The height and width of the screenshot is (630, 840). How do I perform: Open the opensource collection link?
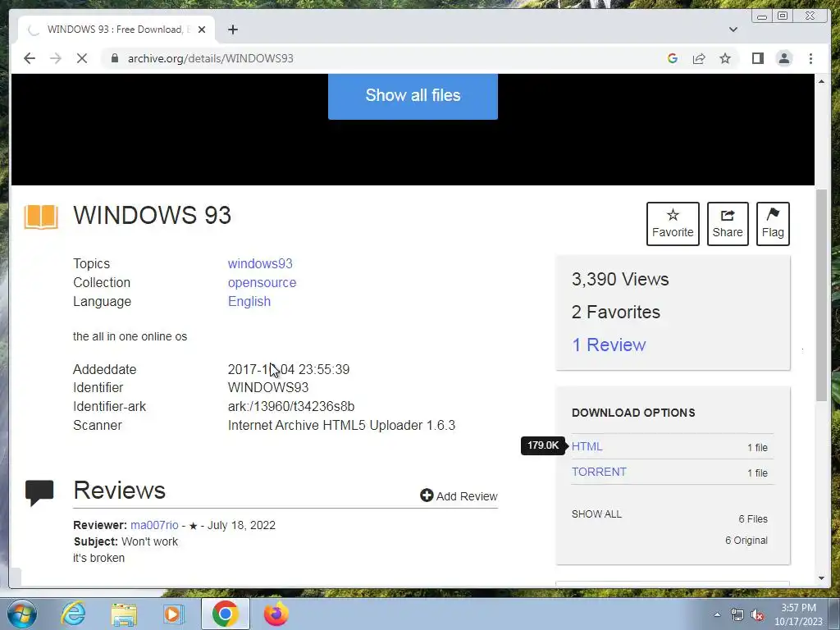tap(262, 282)
